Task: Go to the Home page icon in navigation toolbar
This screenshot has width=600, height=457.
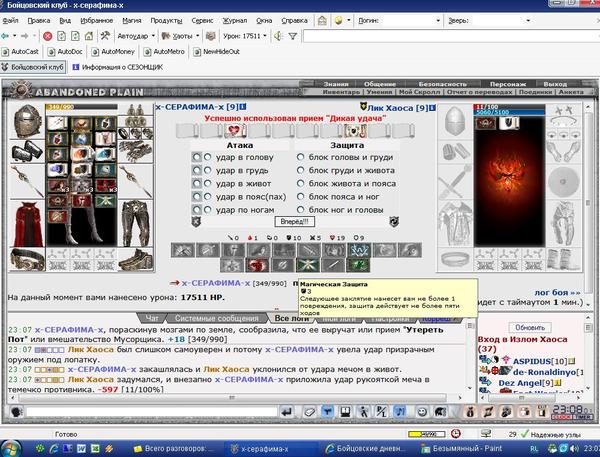Action: coord(89,36)
